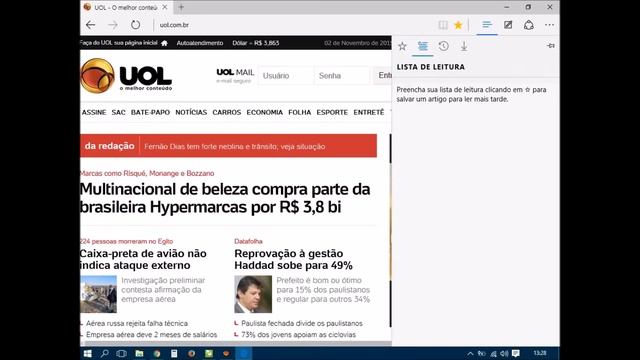
Task: Click the home icon in UOL top bar
Action: 164,43
